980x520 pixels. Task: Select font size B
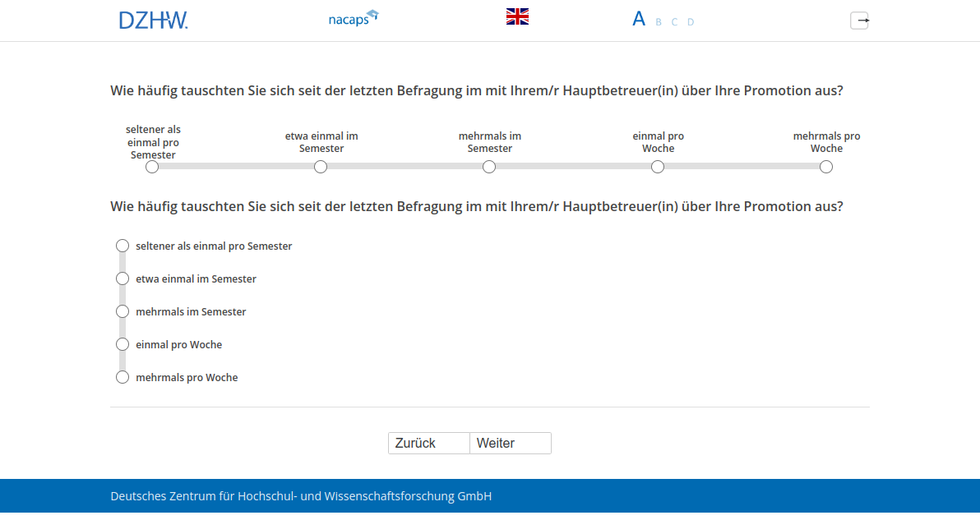point(659,22)
